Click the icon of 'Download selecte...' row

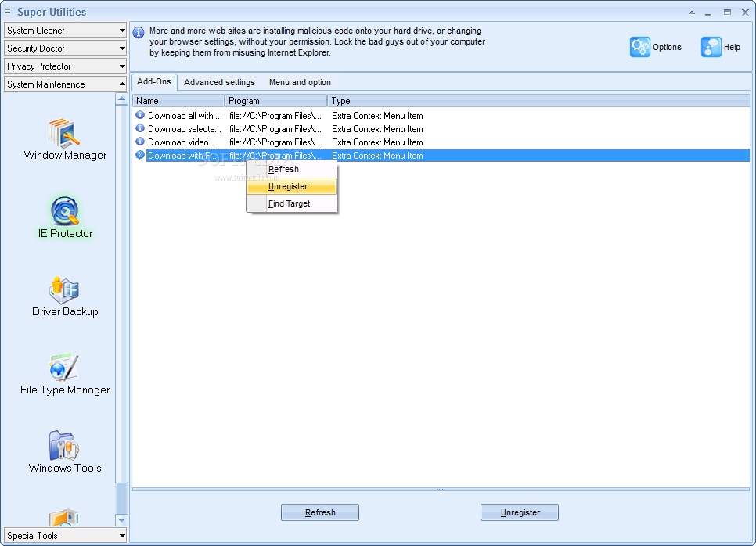pos(140,128)
